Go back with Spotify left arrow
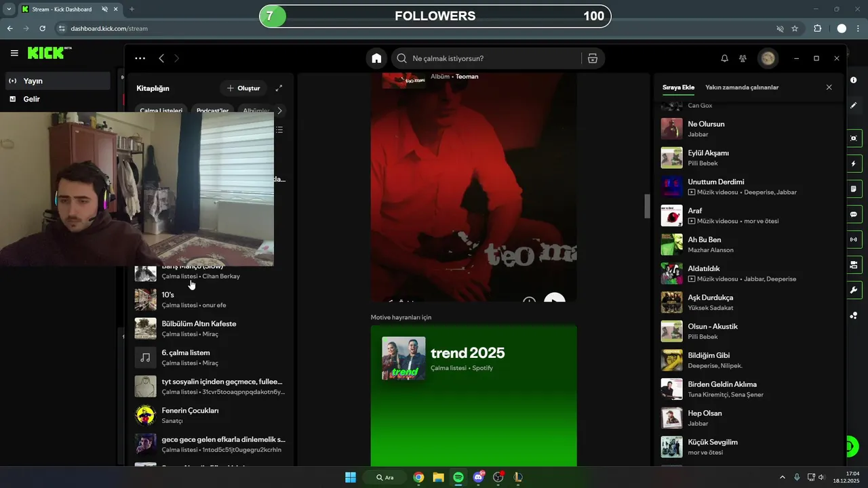 (x=161, y=58)
